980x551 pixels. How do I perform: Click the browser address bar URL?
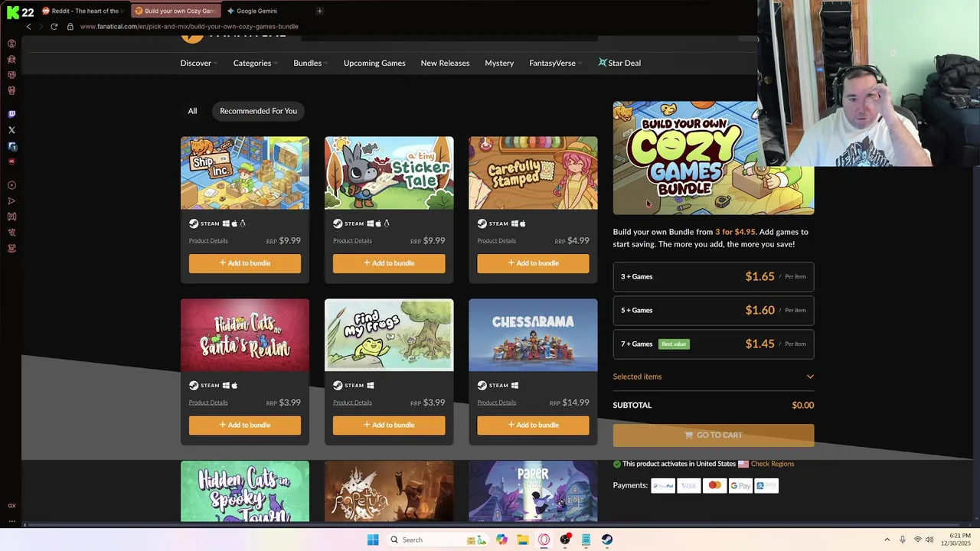tap(189, 26)
